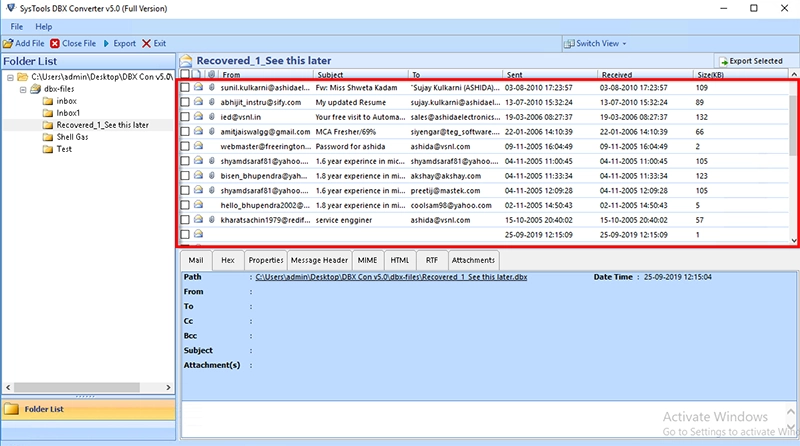Click the Export Selected green arrow icon

coord(723,61)
